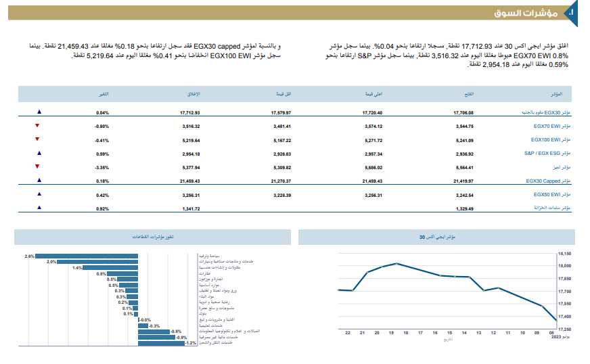Click the blue up arrow for EGX30 row
This screenshot has height=364, width=590.
click(x=39, y=112)
